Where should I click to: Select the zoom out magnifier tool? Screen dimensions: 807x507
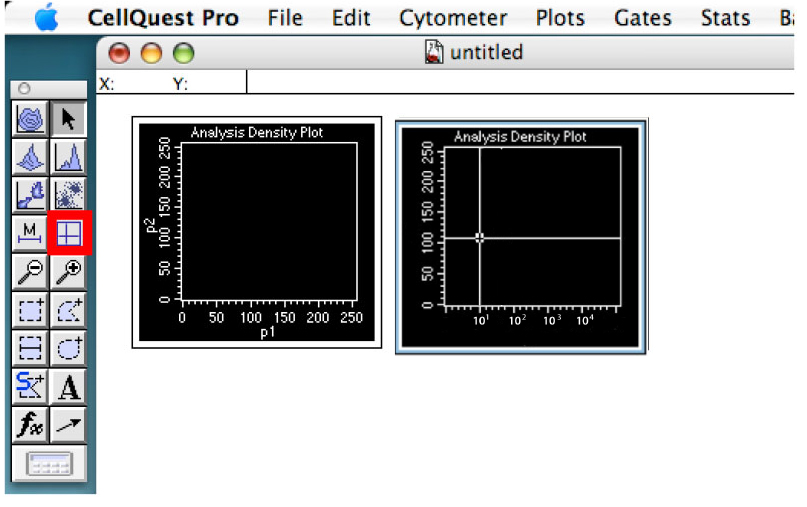tap(30, 271)
